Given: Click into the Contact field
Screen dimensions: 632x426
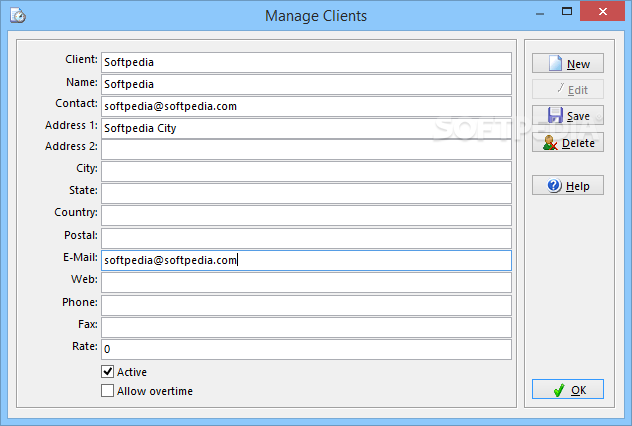Looking at the screenshot, I should coord(306,106).
